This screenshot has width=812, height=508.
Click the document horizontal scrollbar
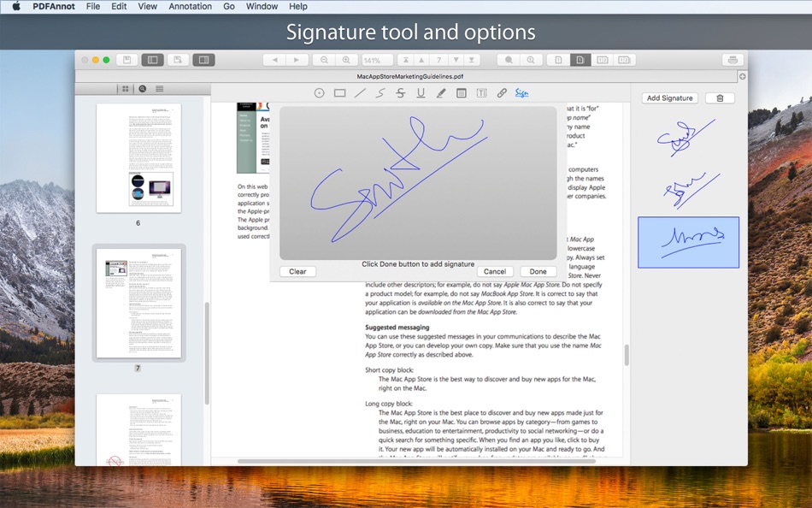416,461
